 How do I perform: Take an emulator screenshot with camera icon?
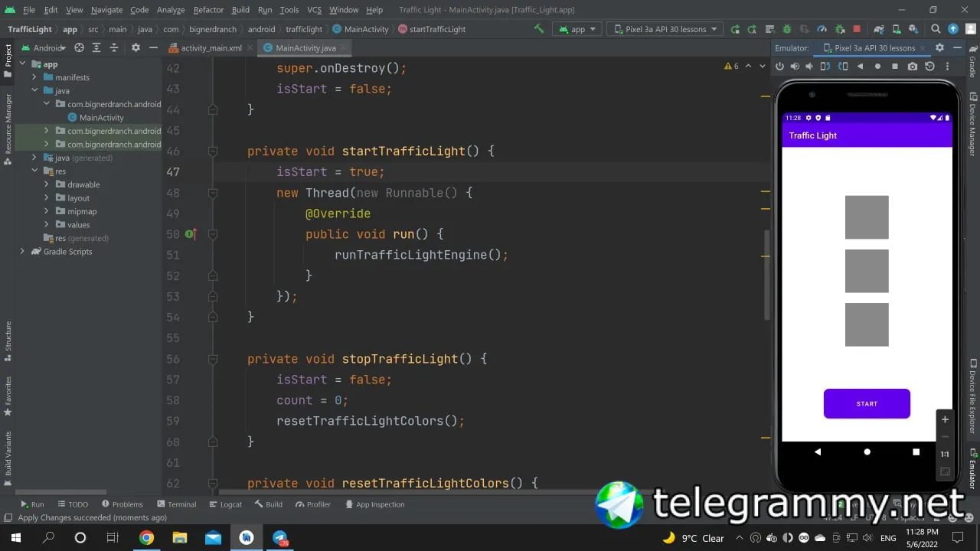913,67
